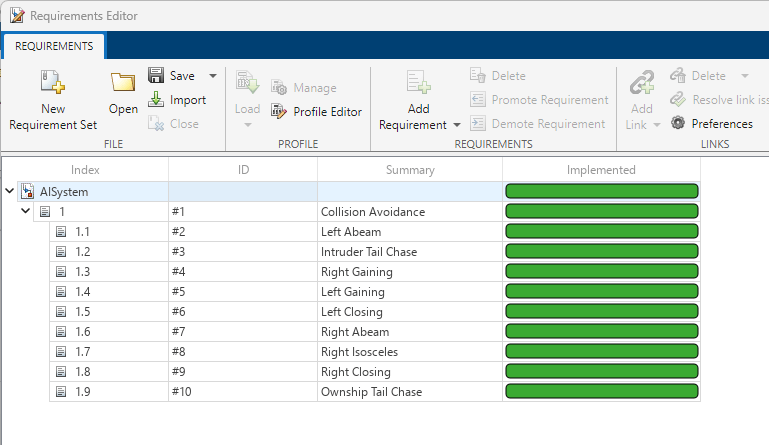Click the document icon for row 1

tap(45, 211)
